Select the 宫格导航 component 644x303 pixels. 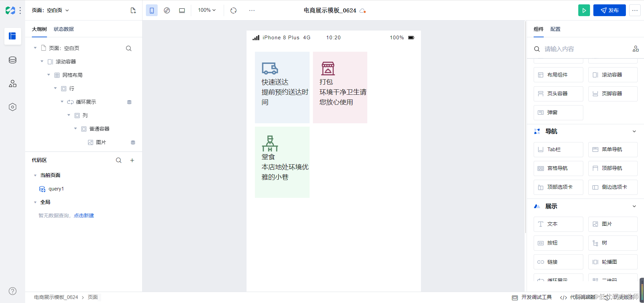558,168
